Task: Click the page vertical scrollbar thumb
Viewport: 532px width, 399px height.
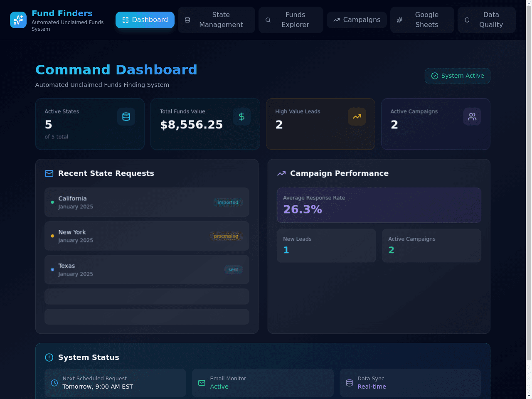Action: click(x=529, y=183)
